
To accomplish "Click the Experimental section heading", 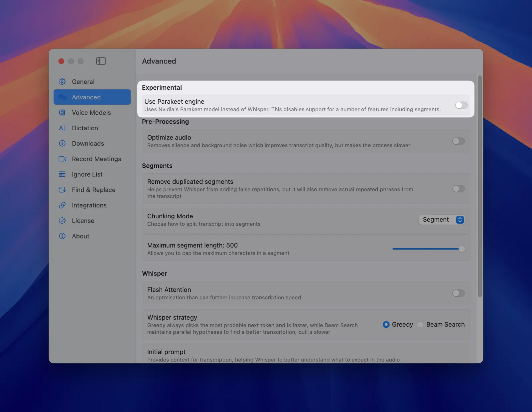I will pyautogui.click(x=162, y=88).
